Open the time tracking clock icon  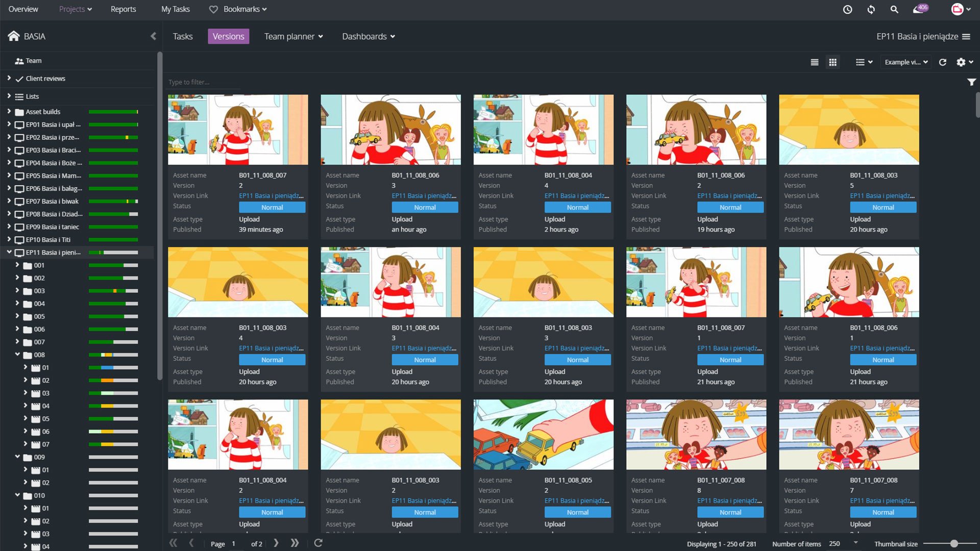(x=847, y=9)
